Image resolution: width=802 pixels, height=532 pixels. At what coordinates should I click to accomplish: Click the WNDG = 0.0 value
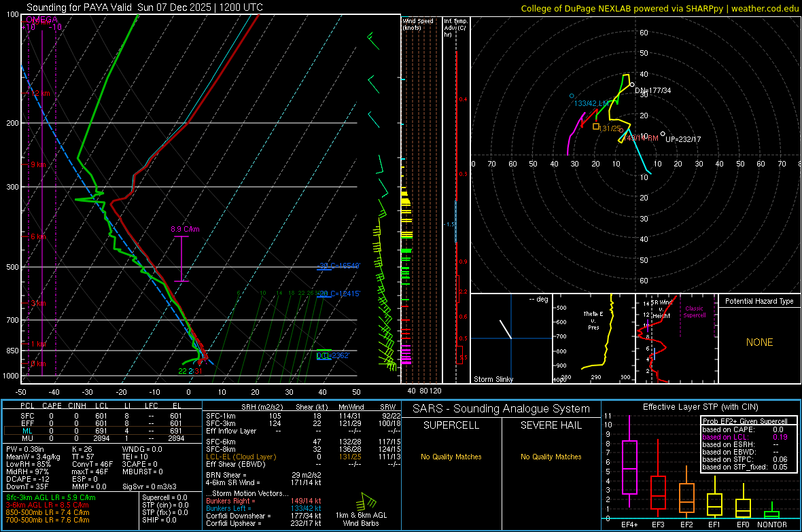142,449
